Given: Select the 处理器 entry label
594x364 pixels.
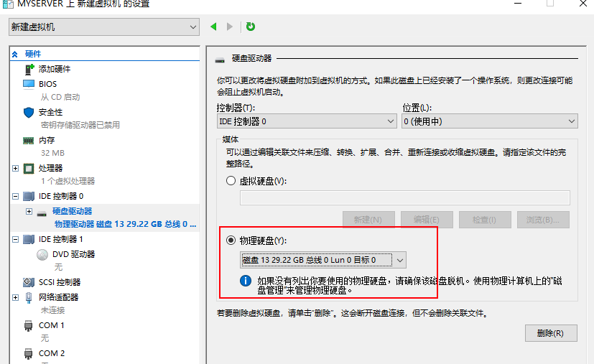Looking at the screenshot, I should click(51, 168).
